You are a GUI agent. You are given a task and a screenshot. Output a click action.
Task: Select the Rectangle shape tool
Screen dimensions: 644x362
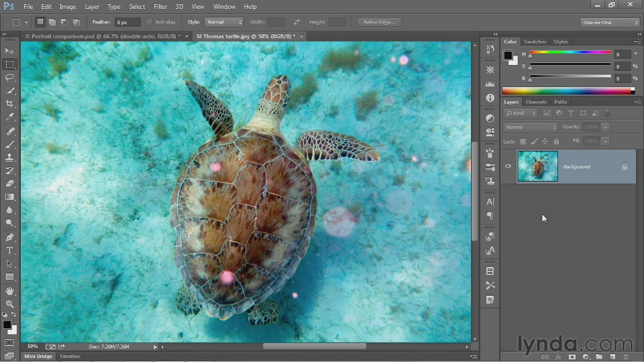[9, 277]
